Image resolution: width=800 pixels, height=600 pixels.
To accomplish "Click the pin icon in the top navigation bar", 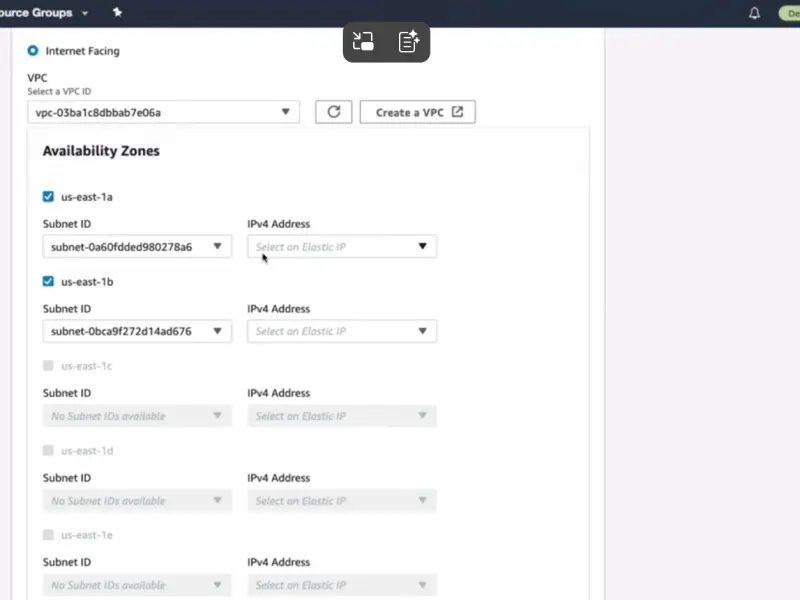I will click(115, 12).
